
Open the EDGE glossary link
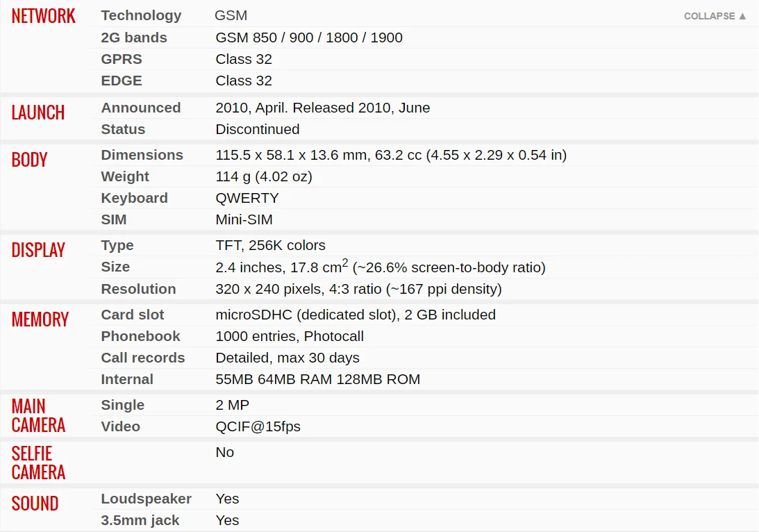tap(122, 81)
